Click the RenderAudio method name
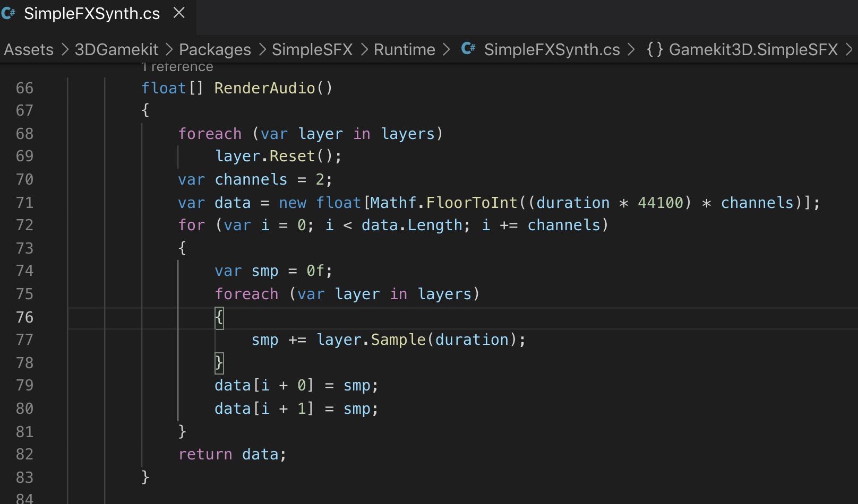Image resolution: width=858 pixels, height=504 pixels. [264, 88]
